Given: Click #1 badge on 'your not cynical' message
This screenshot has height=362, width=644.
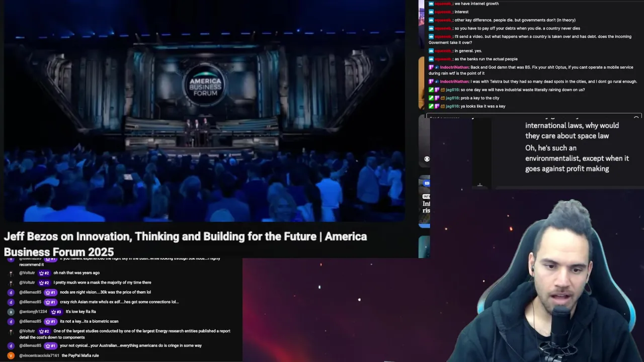Looking at the screenshot, I should point(50,346).
